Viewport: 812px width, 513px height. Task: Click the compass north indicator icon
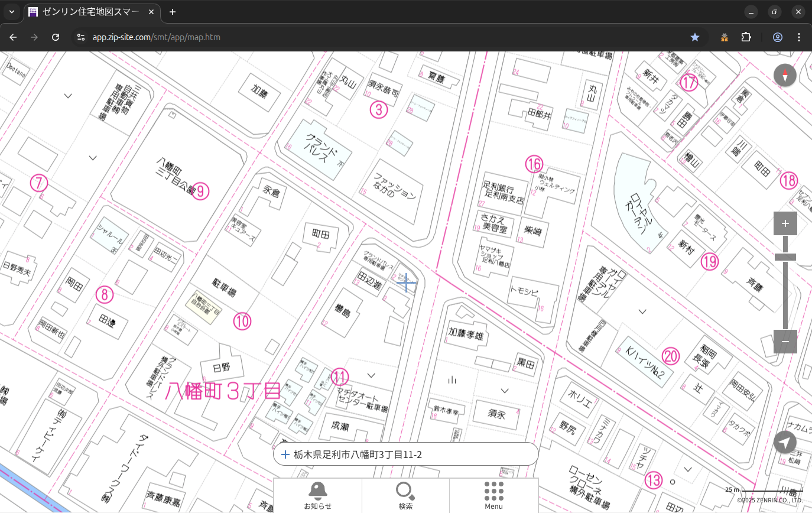[x=785, y=75]
